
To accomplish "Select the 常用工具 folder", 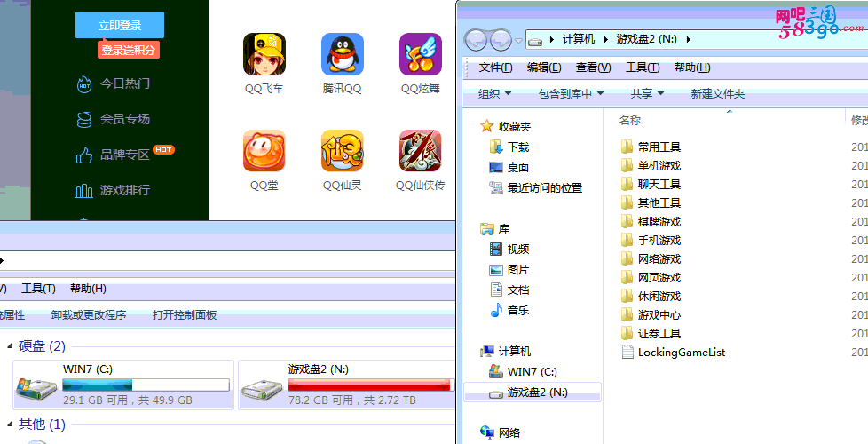I will click(x=651, y=147).
